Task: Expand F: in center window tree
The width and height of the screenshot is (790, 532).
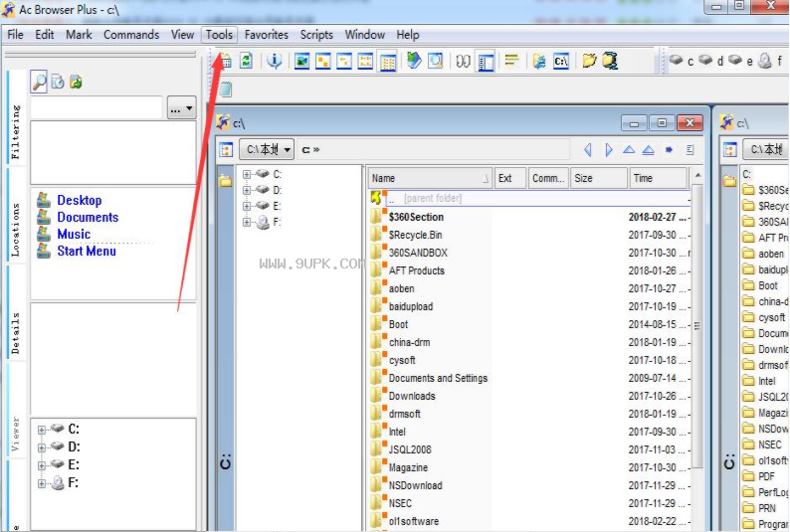Action: [x=247, y=222]
